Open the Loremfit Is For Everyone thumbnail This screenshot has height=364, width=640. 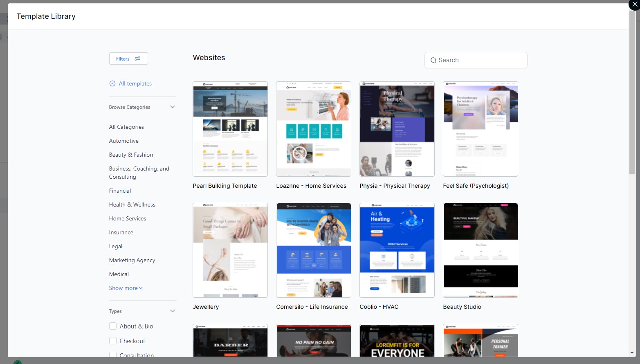[x=397, y=341]
